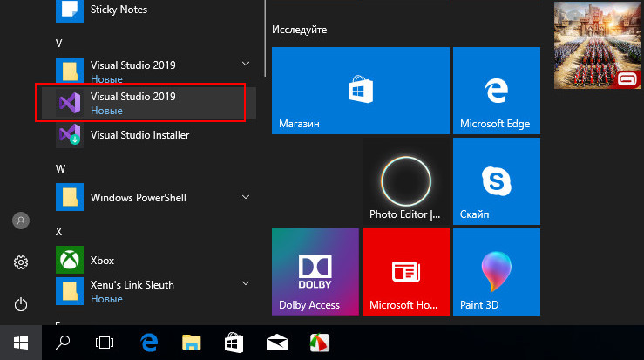Image resolution: width=644 pixels, height=360 pixels.
Task: Open File Explorer on taskbar
Action: [192, 343]
